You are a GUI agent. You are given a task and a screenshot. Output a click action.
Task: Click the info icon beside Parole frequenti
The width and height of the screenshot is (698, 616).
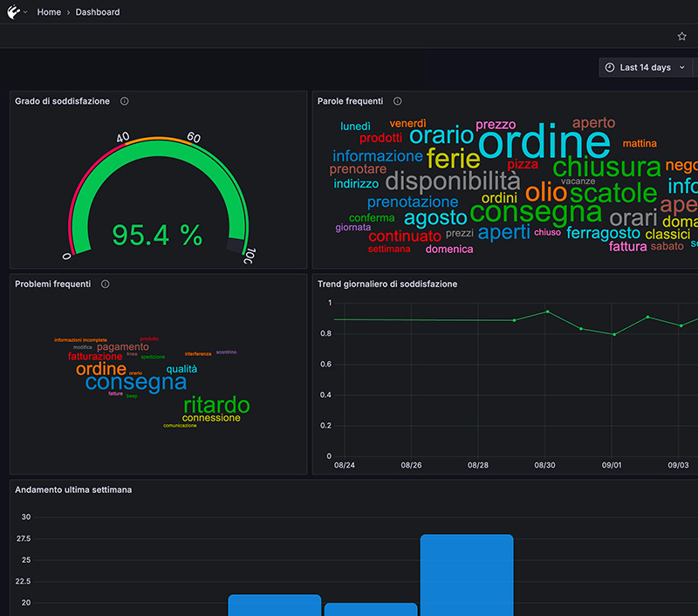coord(398,101)
